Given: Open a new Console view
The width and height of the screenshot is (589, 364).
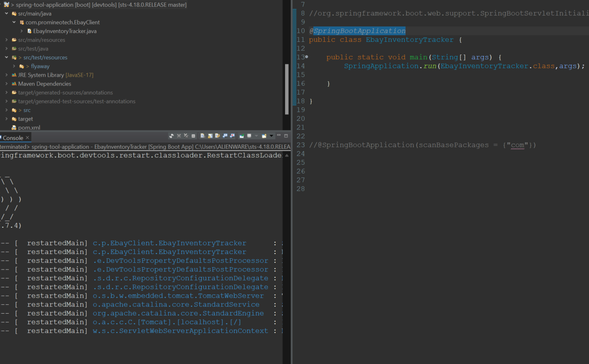Looking at the screenshot, I should tap(264, 135).
